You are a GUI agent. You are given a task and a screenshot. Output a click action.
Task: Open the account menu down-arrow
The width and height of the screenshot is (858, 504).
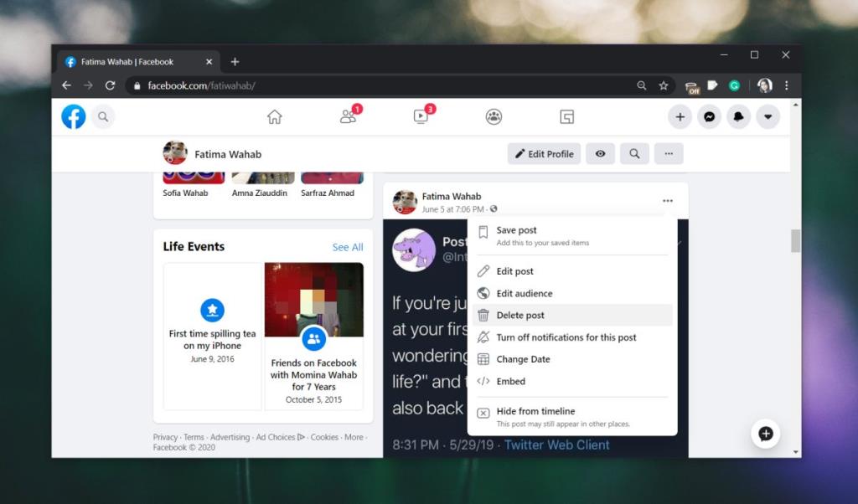768,117
